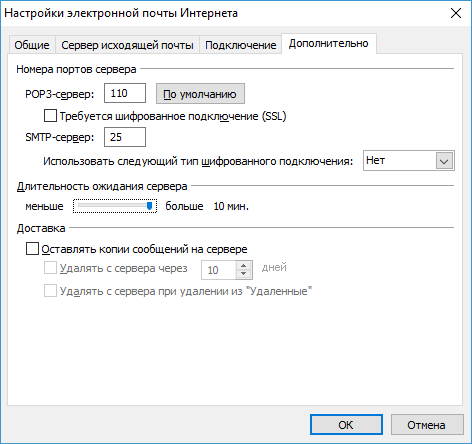The image size is (472, 444).
Task: Click the По умолчанию button
Action: [200, 94]
